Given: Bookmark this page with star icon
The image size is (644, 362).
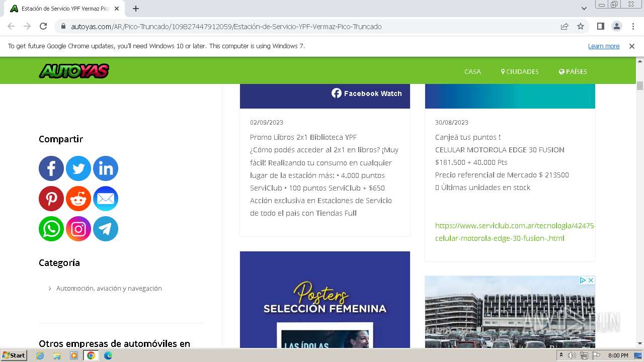Looking at the screenshot, I should tap(581, 26).
